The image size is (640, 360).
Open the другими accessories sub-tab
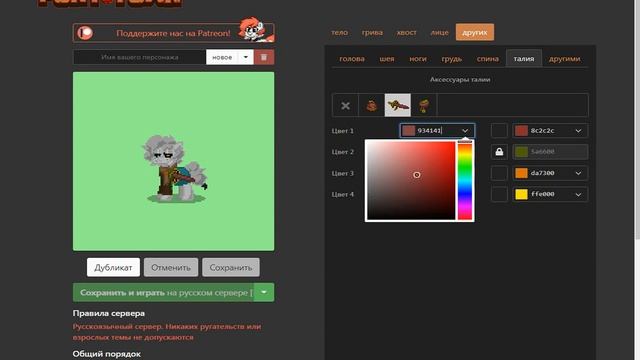pyautogui.click(x=564, y=59)
